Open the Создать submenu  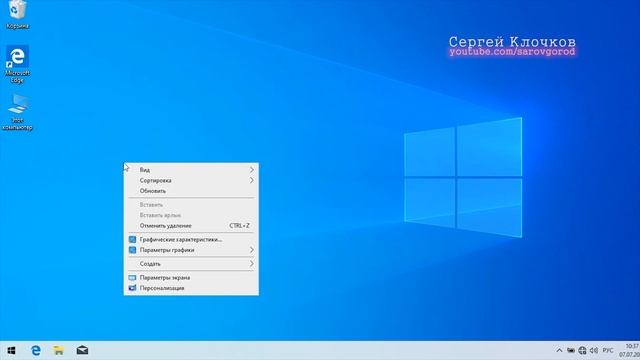click(191, 264)
